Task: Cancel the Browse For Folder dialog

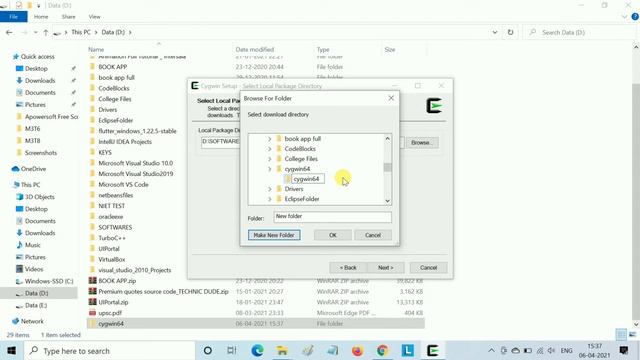Action: click(373, 235)
